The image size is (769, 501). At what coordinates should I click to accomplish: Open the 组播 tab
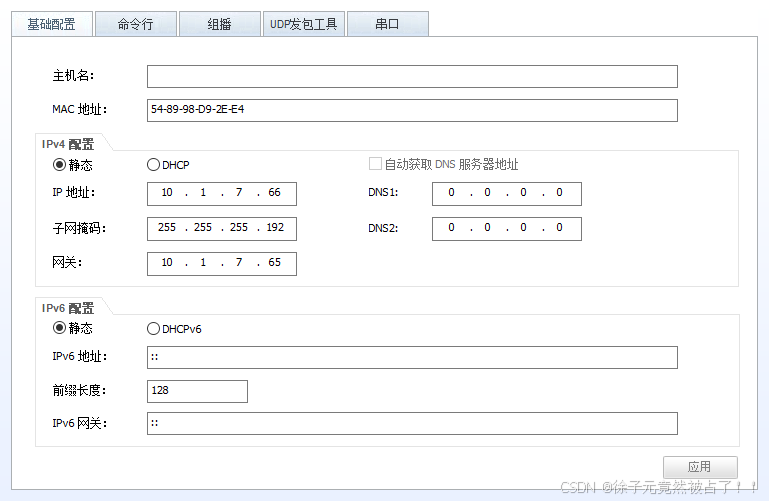(x=220, y=24)
